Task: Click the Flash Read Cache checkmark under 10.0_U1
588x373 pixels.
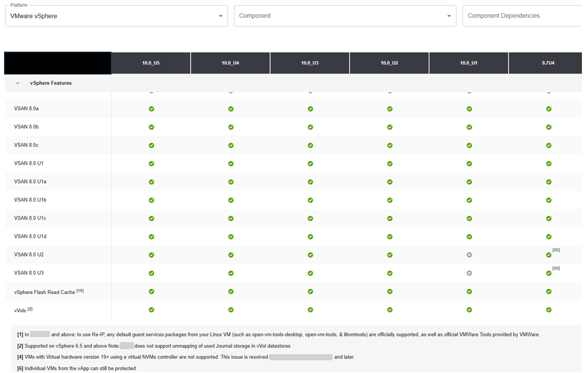Action: click(x=469, y=291)
